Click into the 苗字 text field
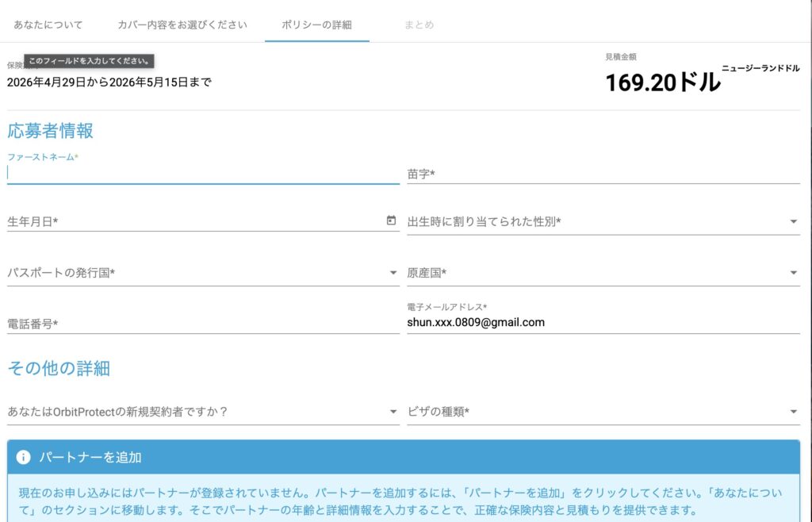The height and width of the screenshot is (522, 812). pos(603,174)
